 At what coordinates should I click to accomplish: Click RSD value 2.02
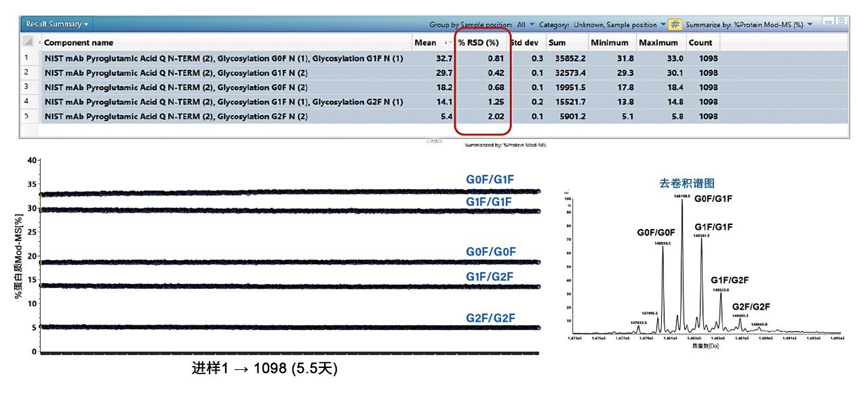pos(497,116)
